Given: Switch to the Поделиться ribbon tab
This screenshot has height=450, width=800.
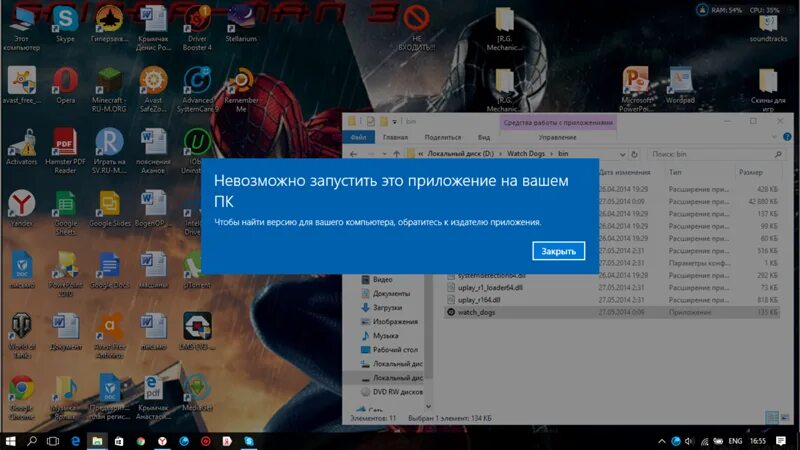Looking at the screenshot, I should 442,137.
